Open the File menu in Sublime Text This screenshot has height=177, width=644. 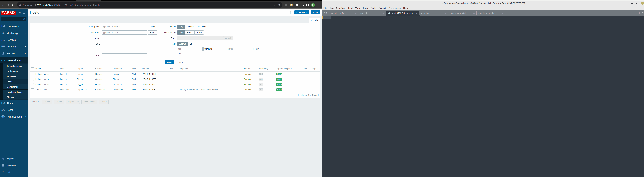click(x=325, y=8)
